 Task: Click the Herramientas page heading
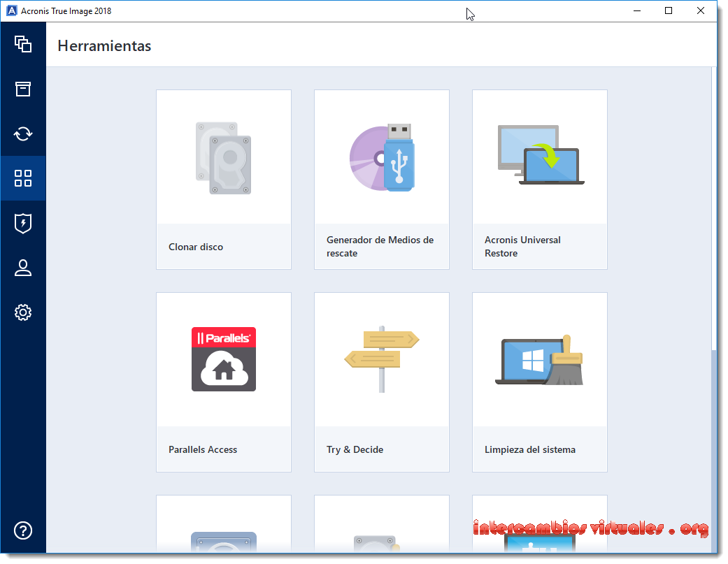click(x=104, y=46)
